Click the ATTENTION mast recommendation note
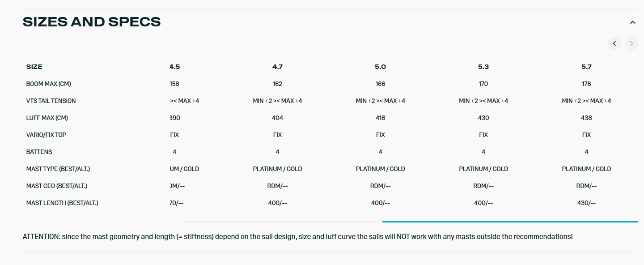Screen dimensions: 644x265 click(297, 236)
